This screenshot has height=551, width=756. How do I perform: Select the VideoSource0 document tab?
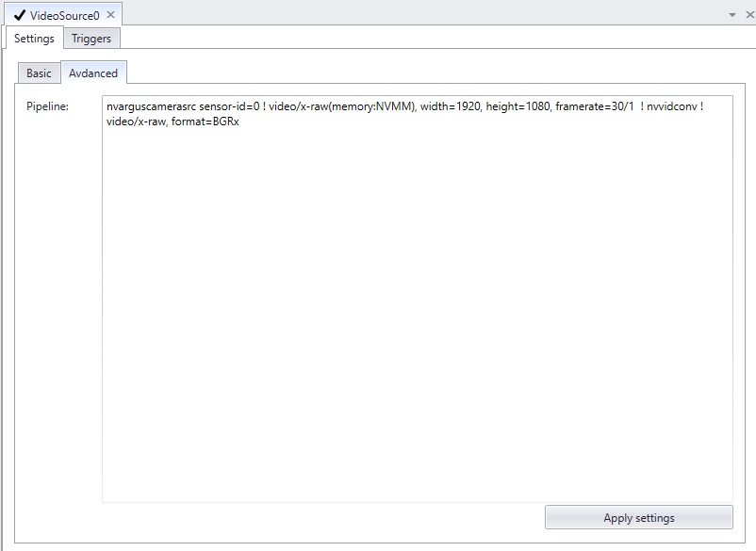tap(63, 14)
